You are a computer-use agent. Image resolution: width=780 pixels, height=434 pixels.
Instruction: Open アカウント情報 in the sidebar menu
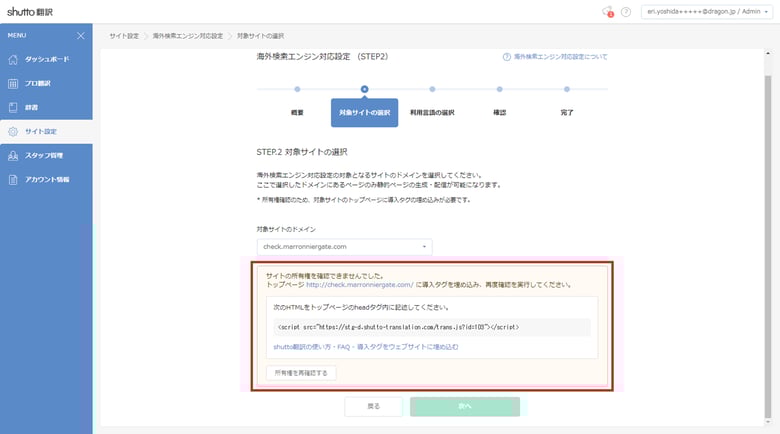point(46,179)
